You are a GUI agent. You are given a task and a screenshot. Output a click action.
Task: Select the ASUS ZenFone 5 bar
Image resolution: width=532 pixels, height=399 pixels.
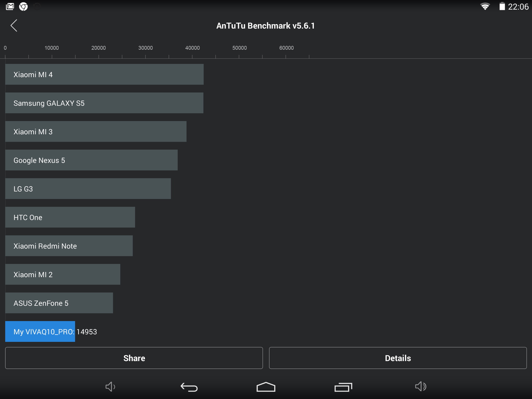pyautogui.click(x=59, y=303)
